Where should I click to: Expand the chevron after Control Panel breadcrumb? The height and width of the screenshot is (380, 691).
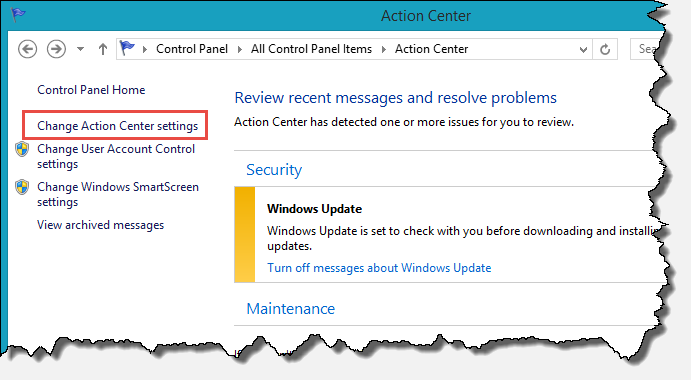(x=240, y=49)
